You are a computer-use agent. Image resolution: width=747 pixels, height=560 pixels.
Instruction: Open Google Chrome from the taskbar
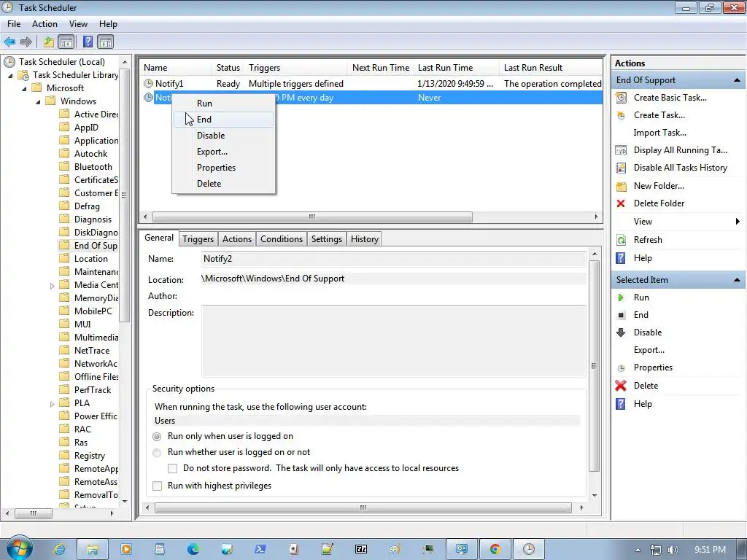(495, 550)
